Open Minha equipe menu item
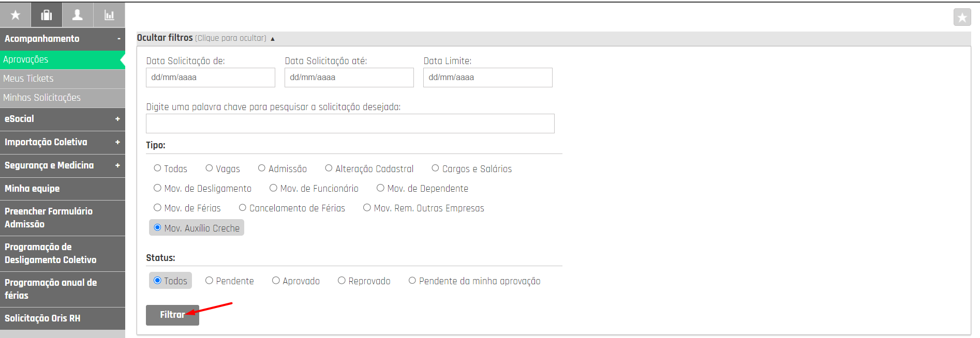Viewport: 980px width, 338px height. [x=63, y=189]
